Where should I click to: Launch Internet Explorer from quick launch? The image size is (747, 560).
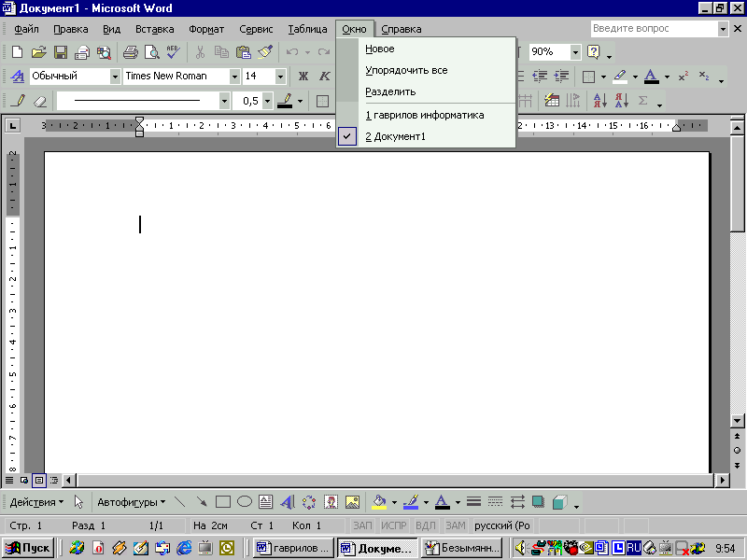(x=184, y=548)
